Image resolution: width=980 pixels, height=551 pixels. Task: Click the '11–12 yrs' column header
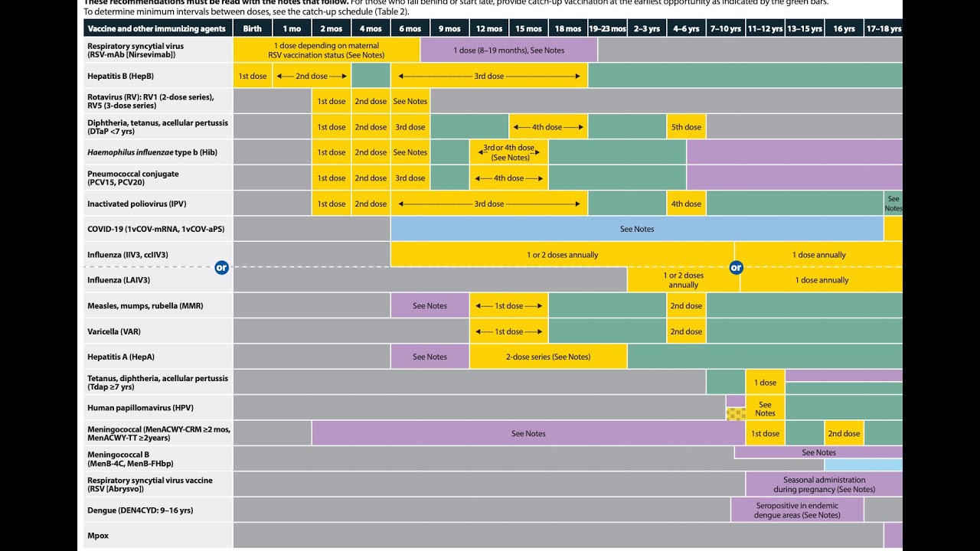tap(766, 28)
